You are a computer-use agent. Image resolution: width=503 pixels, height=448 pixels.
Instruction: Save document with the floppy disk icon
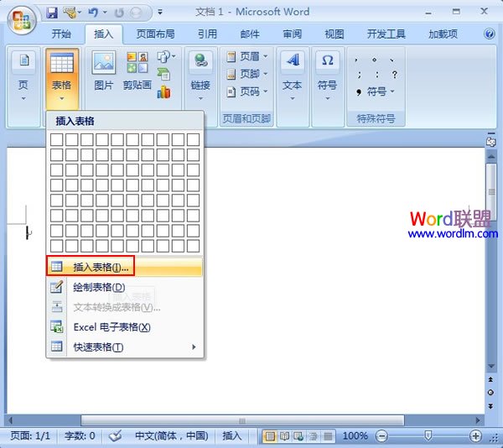[52, 13]
